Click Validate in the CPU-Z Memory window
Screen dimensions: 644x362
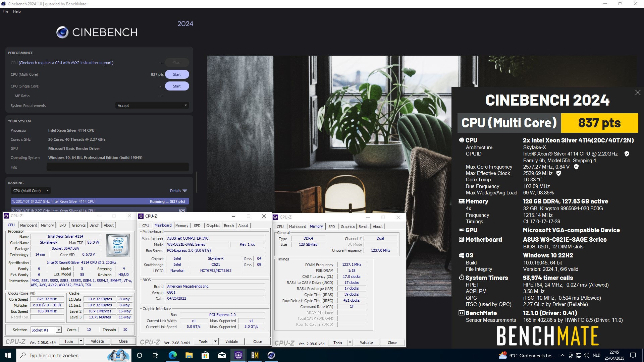click(x=366, y=343)
